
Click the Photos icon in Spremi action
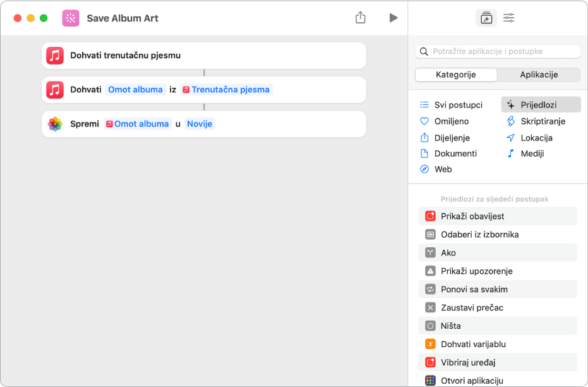click(x=55, y=124)
